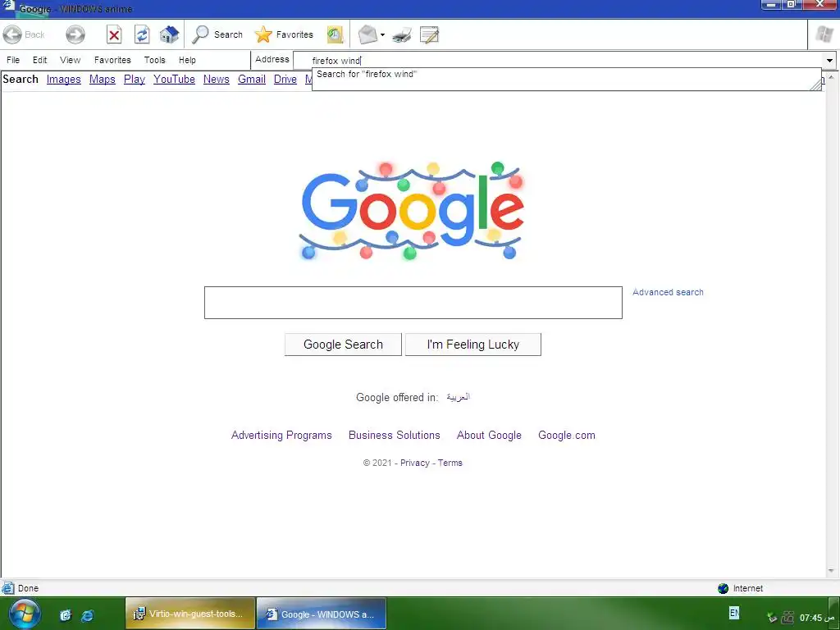Switch Google to the Arabic language link
This screenshot has height=630, width=840.
coord(458,397)
